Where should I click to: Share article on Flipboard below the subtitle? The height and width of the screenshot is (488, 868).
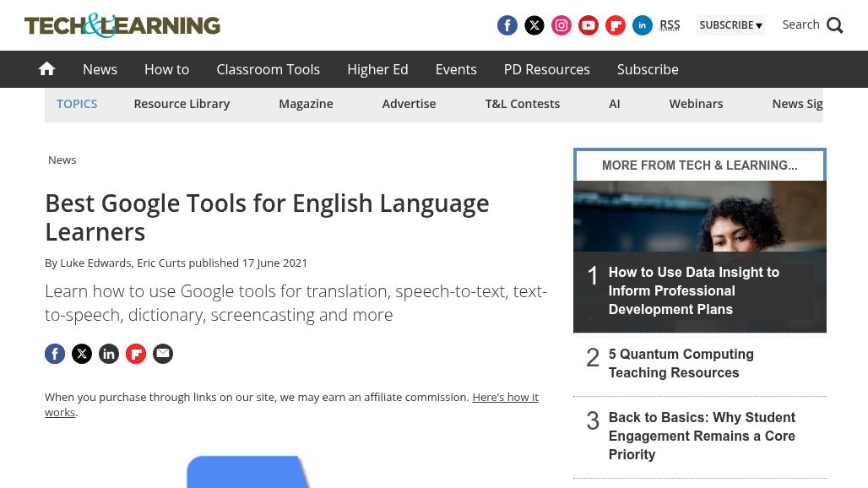pyautogui.click(x=136, y=354)
